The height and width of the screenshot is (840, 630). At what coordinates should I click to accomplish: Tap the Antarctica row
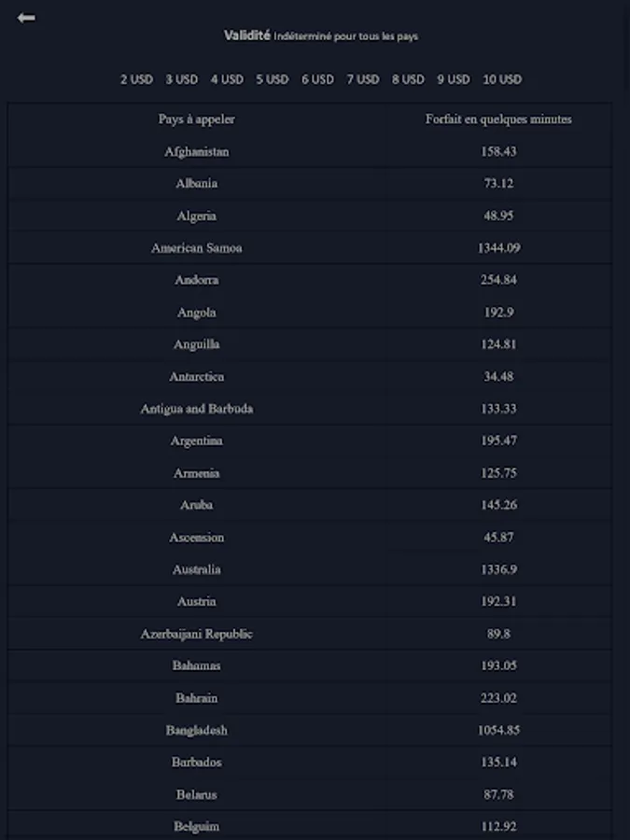[197, 377]
